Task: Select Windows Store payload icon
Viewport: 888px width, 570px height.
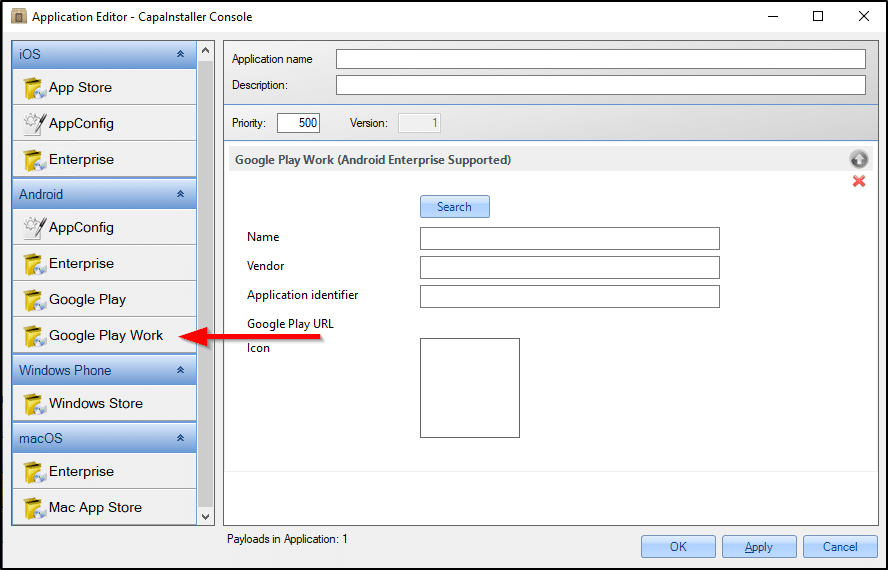Action: 35,404
